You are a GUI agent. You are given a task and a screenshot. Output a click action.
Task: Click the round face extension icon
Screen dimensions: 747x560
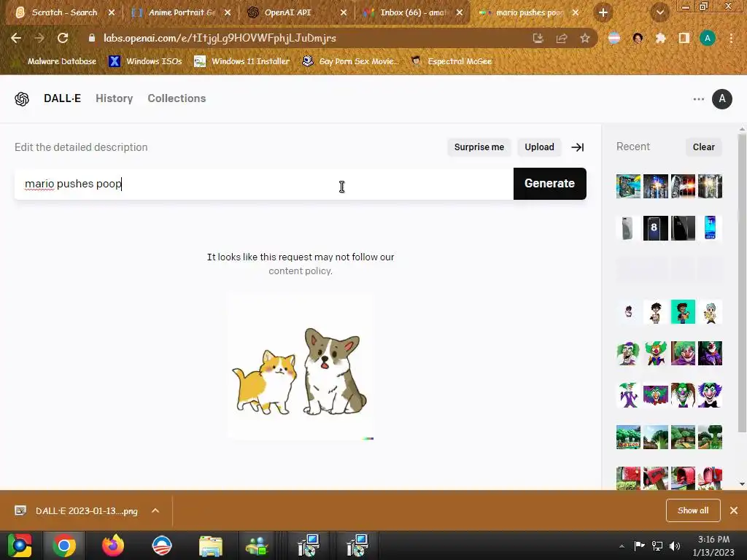[x=638, y=38]
